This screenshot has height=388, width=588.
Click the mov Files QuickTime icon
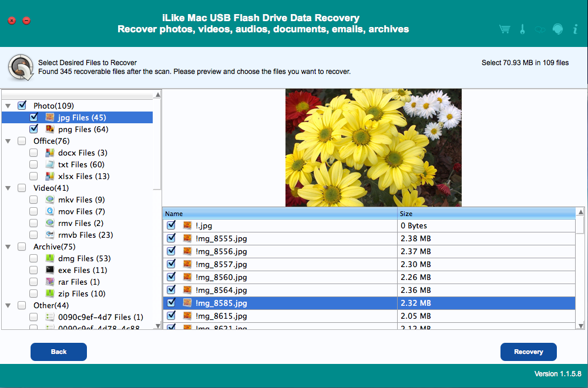coord(50,211)
